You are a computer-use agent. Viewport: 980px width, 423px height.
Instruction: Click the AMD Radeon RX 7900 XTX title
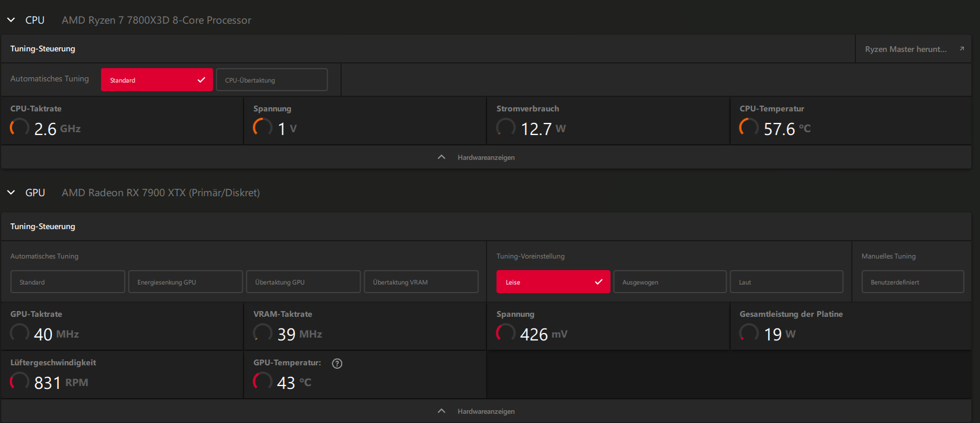click(161, 193)
